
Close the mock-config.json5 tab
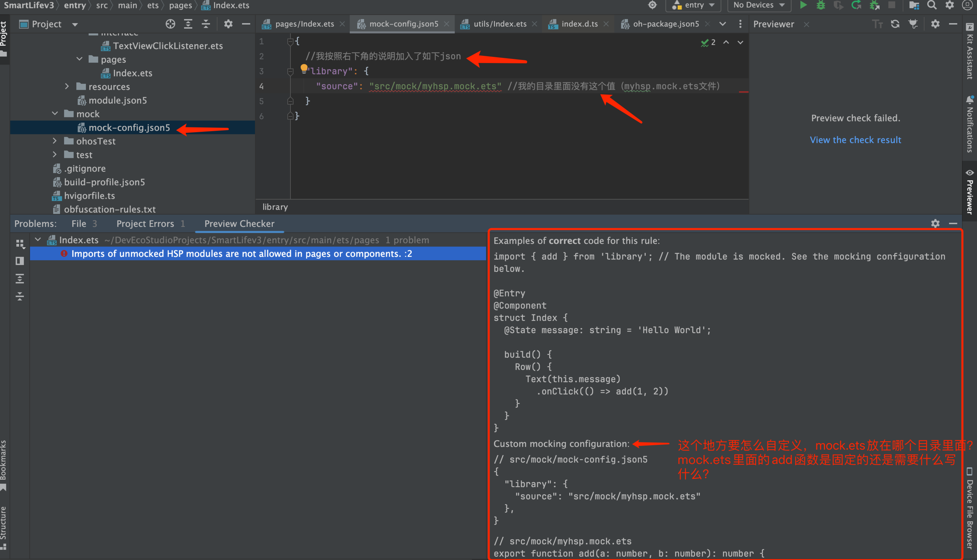tap(446, 24)
